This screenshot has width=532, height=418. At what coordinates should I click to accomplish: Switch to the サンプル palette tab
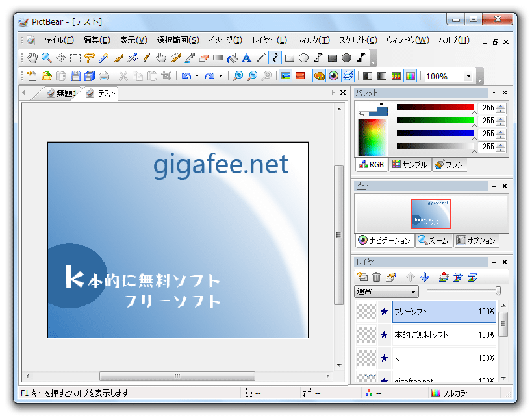(409, 164)
